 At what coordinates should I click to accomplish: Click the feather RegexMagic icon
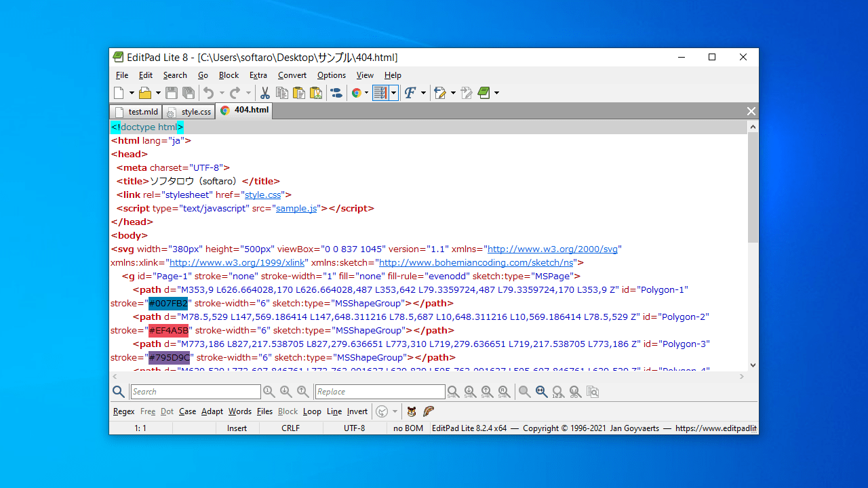(x=429, y=411)
